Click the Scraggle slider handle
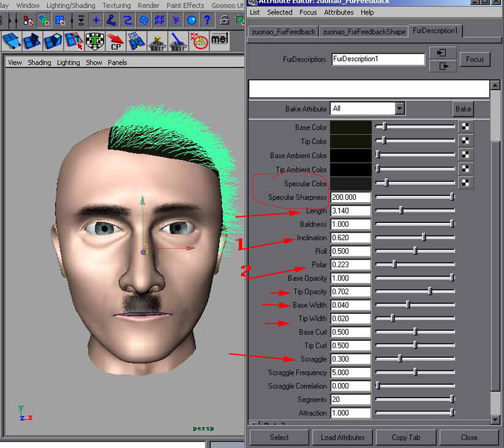This screenshot has width=504, height=448. (x=400, y=359)
